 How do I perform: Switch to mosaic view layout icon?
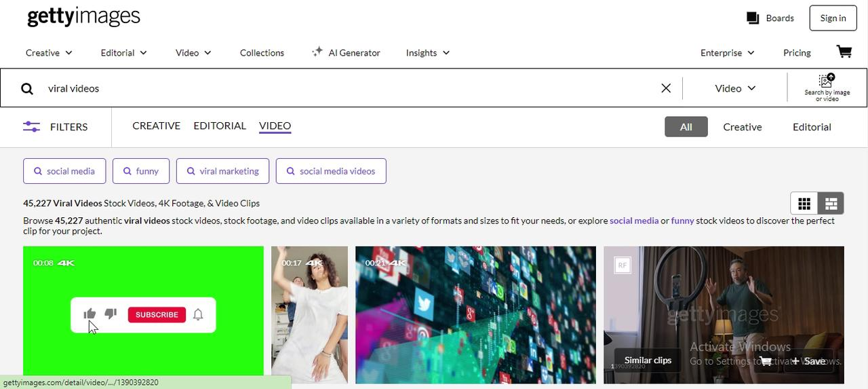831,203
